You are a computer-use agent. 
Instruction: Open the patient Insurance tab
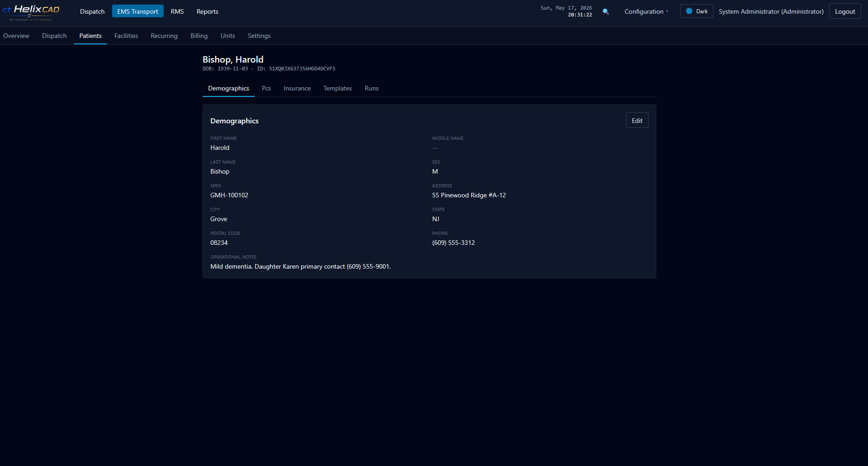click(297, 88)
